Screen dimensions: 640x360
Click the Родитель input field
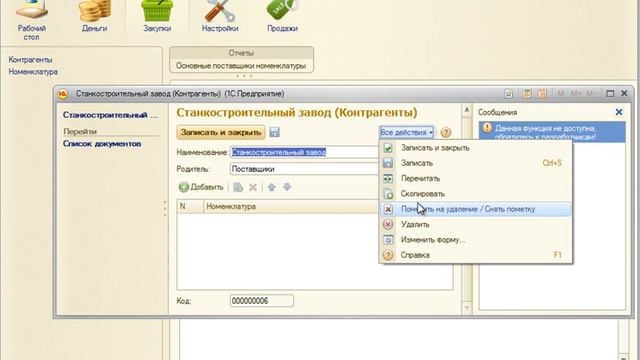(x=304, y=169)
